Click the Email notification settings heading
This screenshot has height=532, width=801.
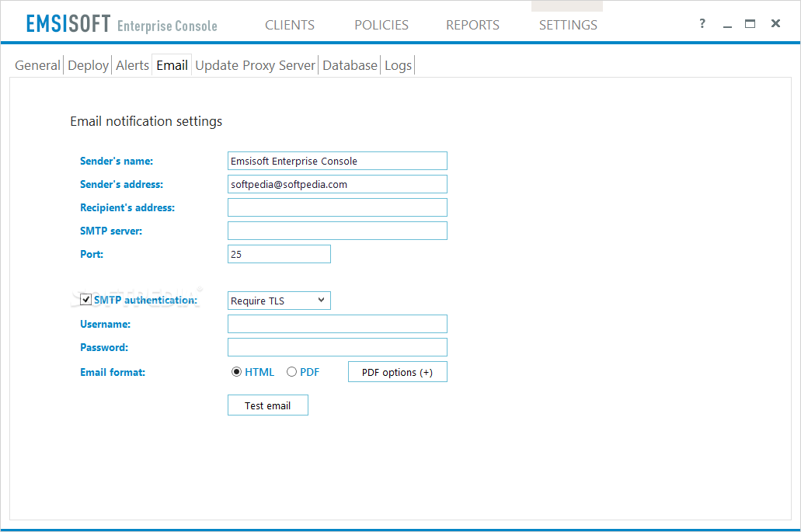146,121
